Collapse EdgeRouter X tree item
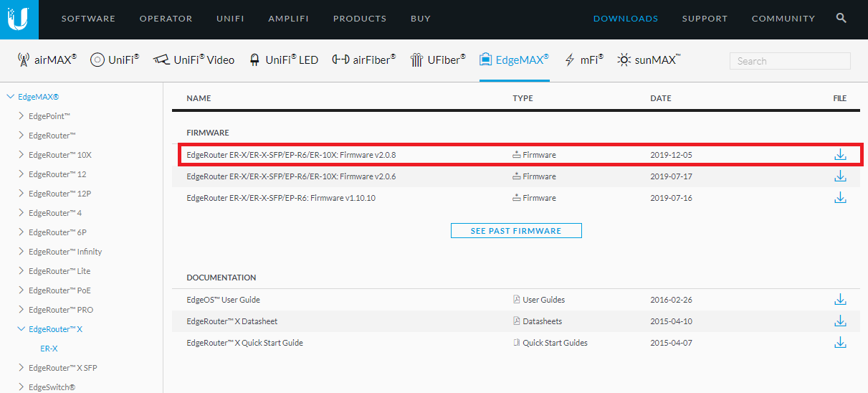Screen dimensions: 868x393 [x=22, y=329]
